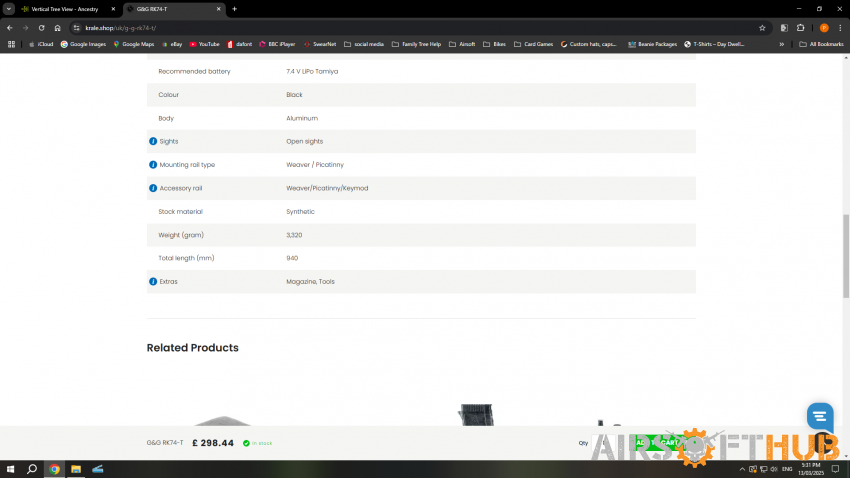This screenshot has height=478, width=850.
Task: Open the Beanie Packages bookmark
Action: coord(653,44)
